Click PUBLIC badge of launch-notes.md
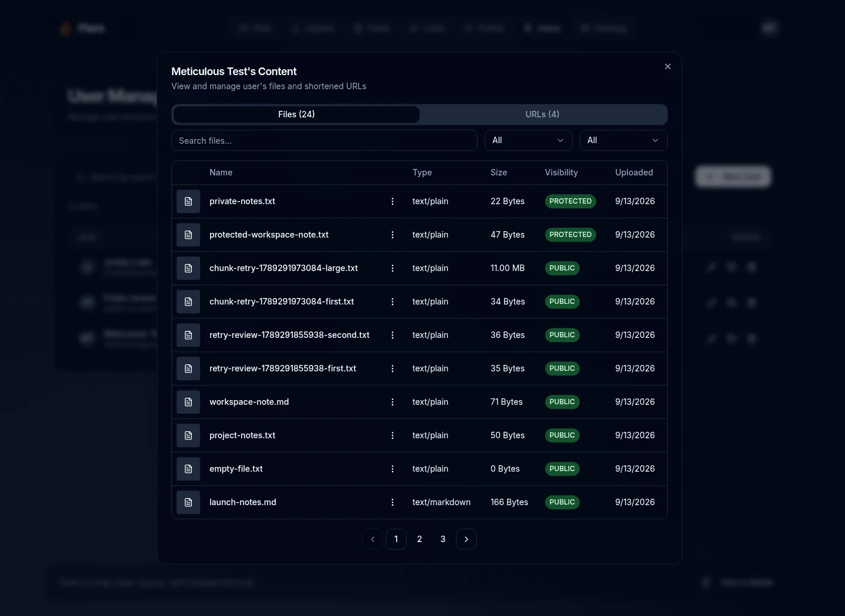The height and width of the screenshot is (616, 845). click(x=562, y=502)
